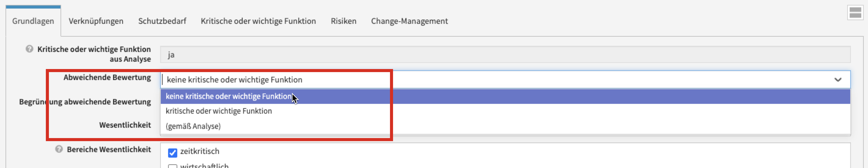This screenshot has height=168, width=868.
Task: Click help icon next to Bereiche Wesentlichkeit
Action: tap(59, 149)
